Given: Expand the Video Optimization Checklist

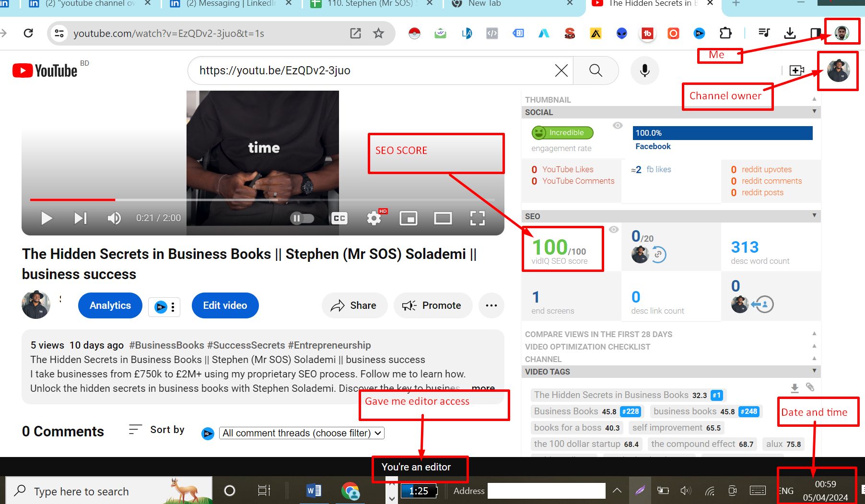Looking at the screenshot, I should (671, 347).
